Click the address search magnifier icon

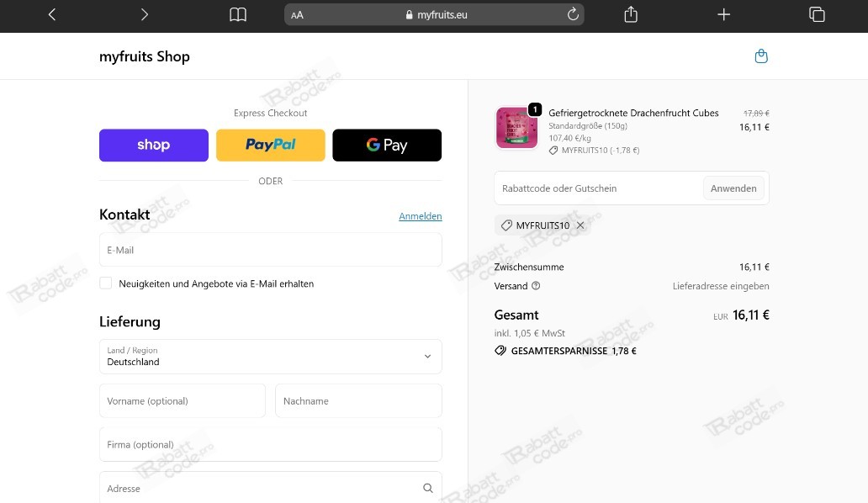(428, 488)
